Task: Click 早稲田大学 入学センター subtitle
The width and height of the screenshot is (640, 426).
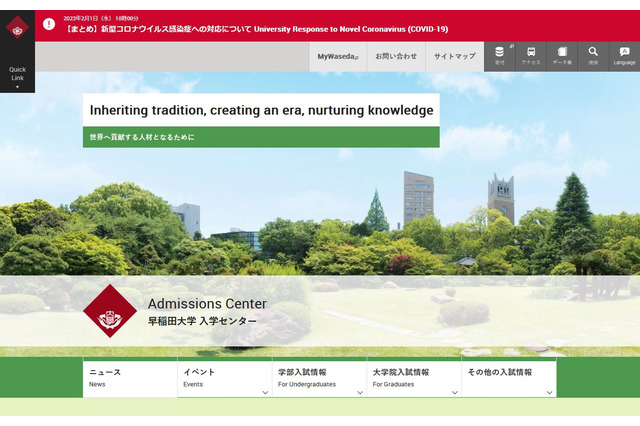Action: [202, 321]
